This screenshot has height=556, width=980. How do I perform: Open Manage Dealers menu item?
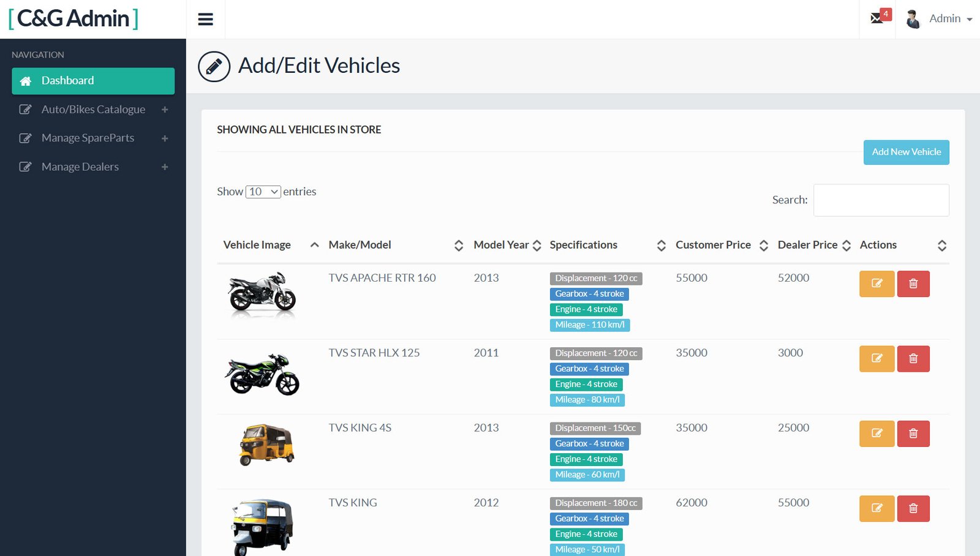point(93,167)
